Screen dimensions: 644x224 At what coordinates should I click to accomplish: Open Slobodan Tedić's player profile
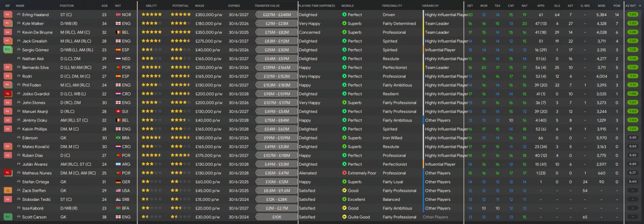tap(36, 199)
